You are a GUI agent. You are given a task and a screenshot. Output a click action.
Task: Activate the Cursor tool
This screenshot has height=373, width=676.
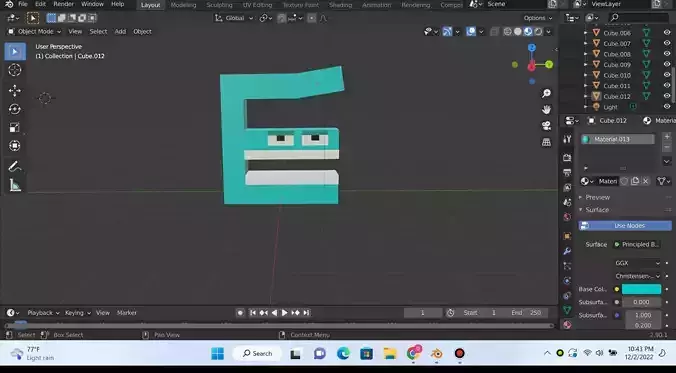point(15,70)
